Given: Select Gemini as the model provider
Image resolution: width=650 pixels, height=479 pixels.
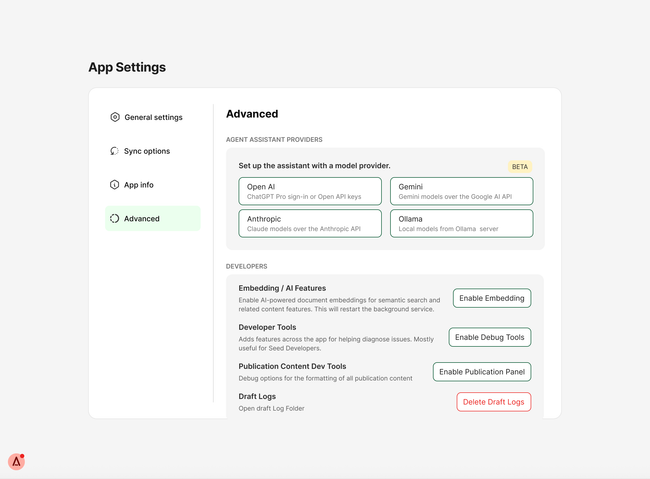Looking at the screenshot, I should (x=461, y=192).
